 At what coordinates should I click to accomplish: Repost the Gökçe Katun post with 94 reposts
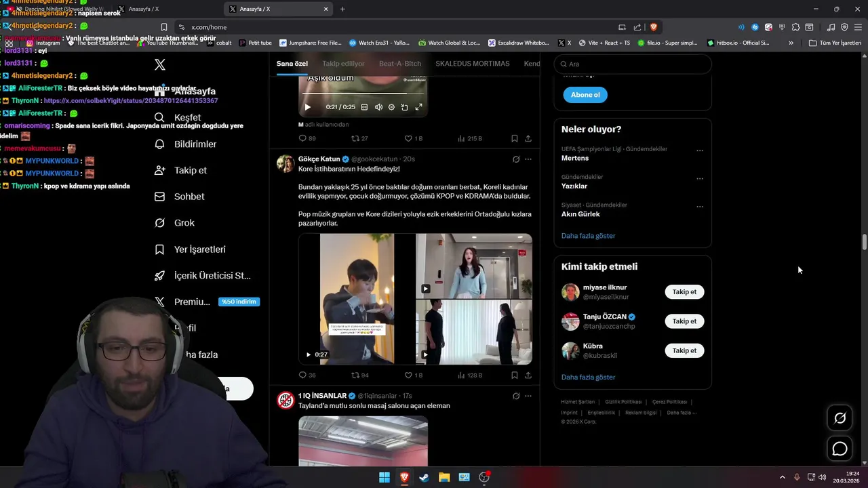tap(360, 375)
